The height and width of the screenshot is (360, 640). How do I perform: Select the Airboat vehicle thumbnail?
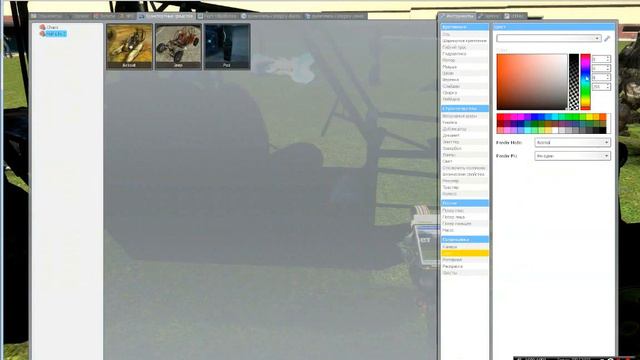point(129,46)
